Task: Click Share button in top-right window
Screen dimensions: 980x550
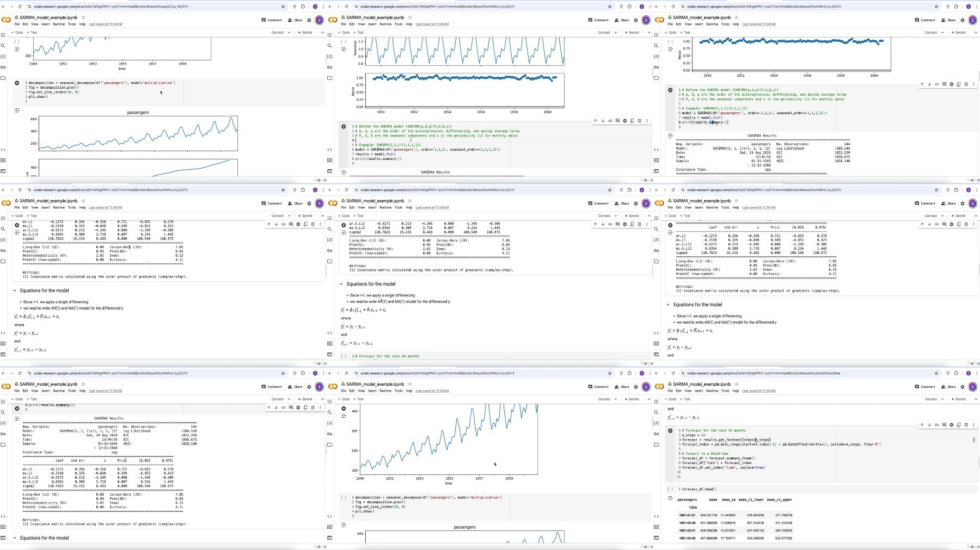Action: pyautogui.click(x=948, y=20)
